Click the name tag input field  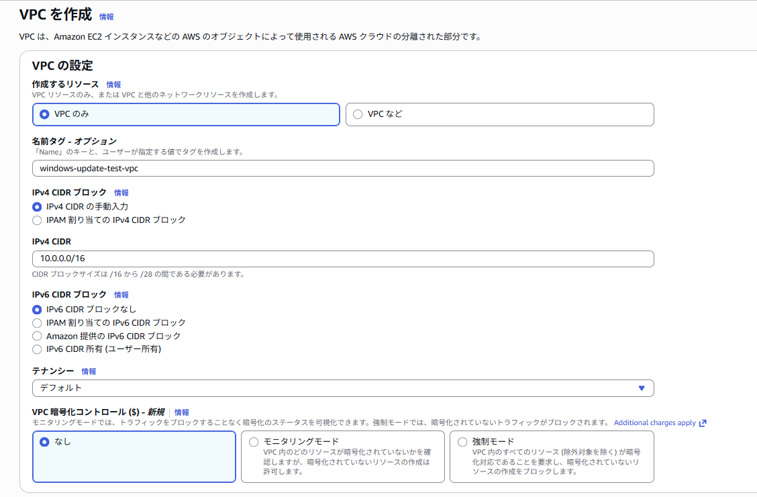343,169
